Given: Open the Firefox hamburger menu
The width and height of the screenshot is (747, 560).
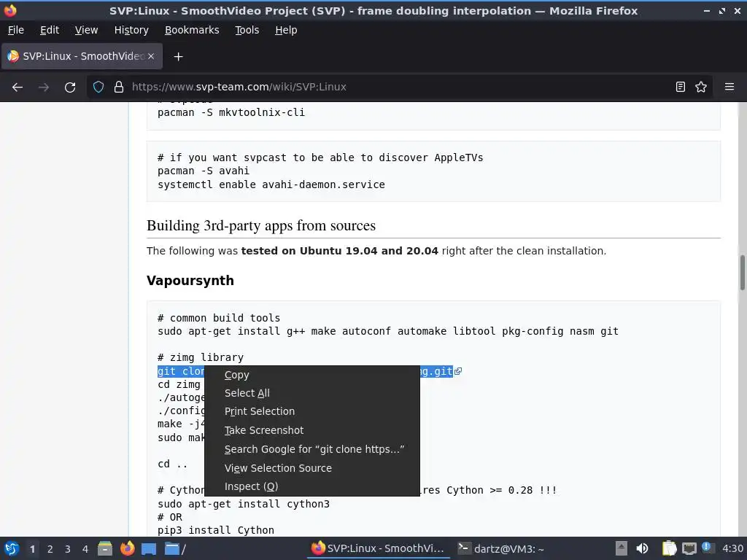Looking at the screenshot, I should 729,87.
